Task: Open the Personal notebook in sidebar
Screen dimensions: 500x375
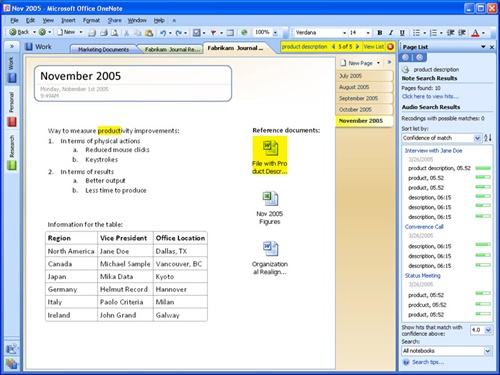Action: pos(12,109)
